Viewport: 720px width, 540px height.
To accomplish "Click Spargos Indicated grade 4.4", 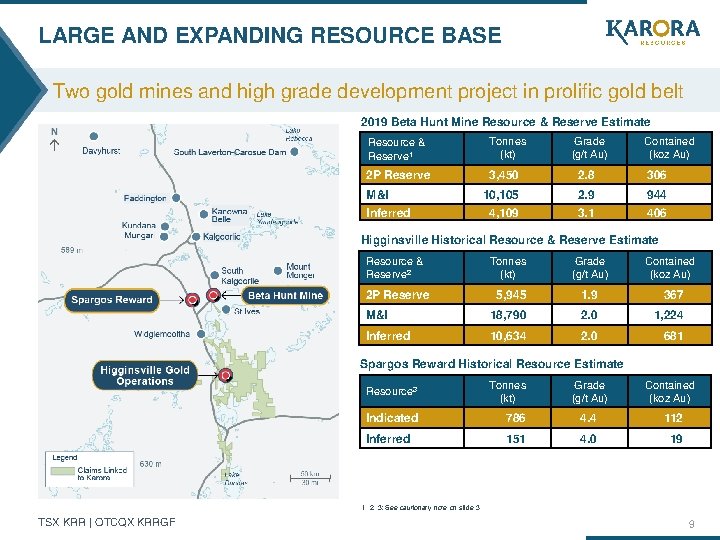I will point(588,418).
